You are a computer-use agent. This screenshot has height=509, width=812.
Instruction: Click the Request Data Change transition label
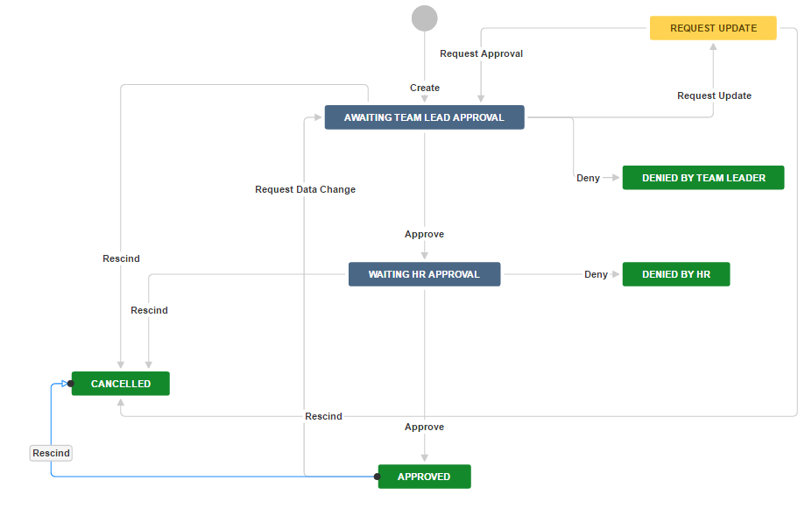click(x=305, y=189)
